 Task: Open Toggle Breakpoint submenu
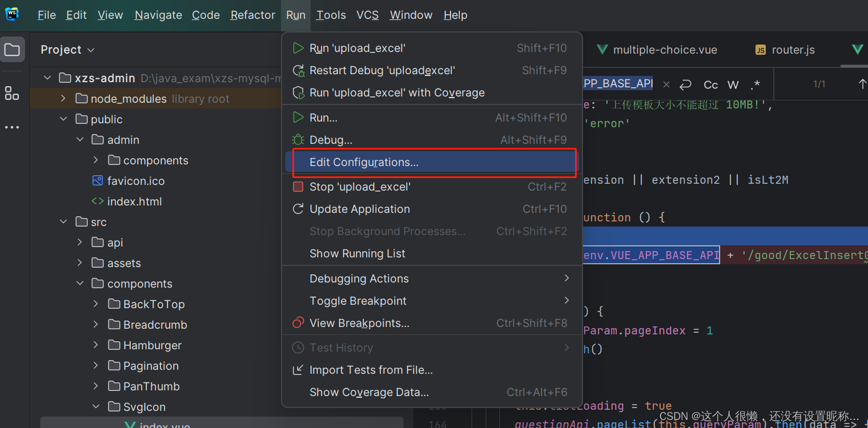tap(432, 301)
